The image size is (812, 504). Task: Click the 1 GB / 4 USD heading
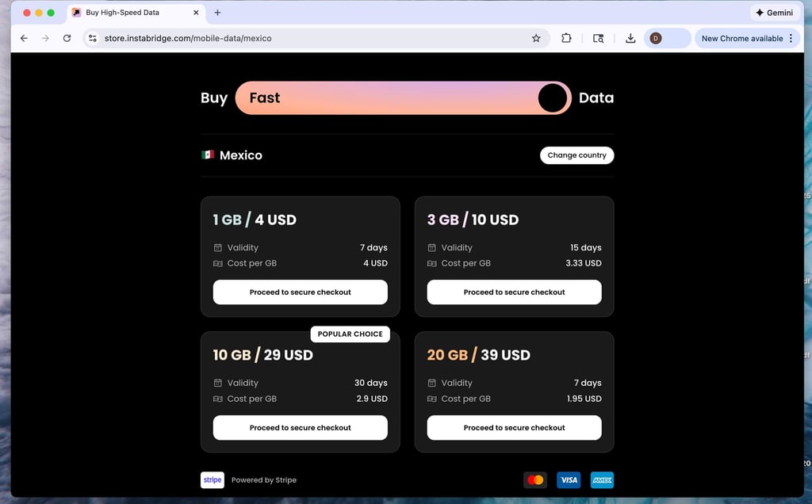click(x=255, y=220)
